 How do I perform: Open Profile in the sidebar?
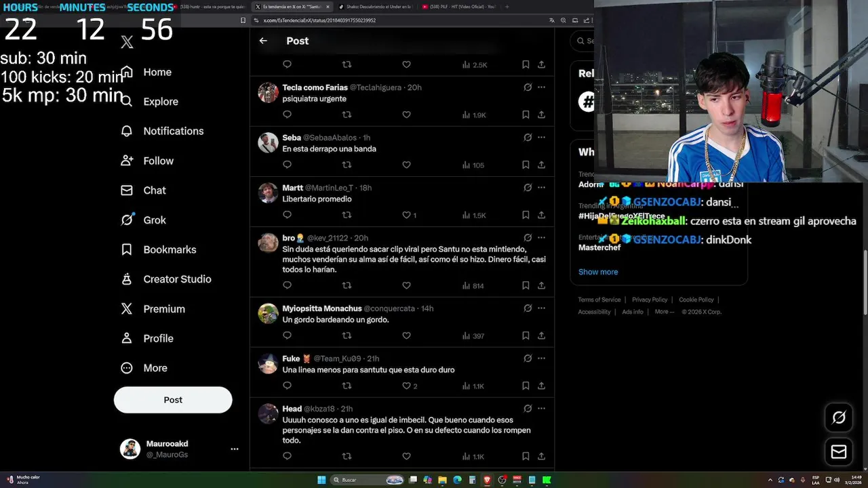pos(147,338)
